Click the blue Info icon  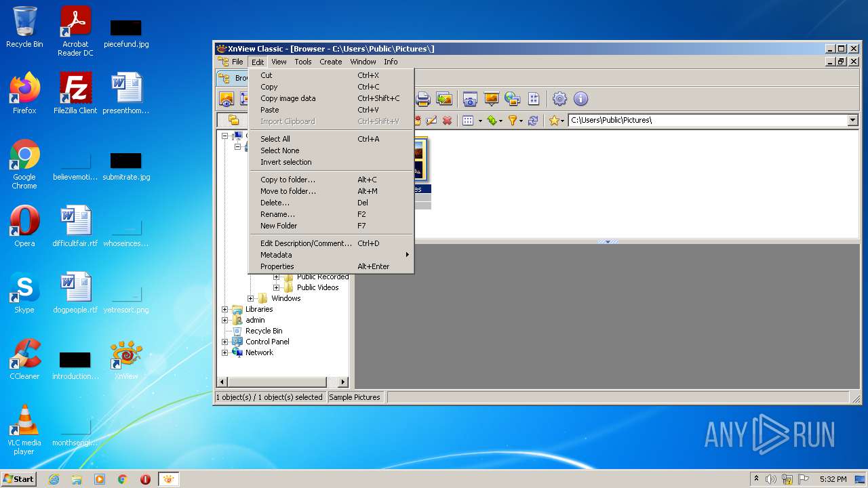(x=580, y=99)
